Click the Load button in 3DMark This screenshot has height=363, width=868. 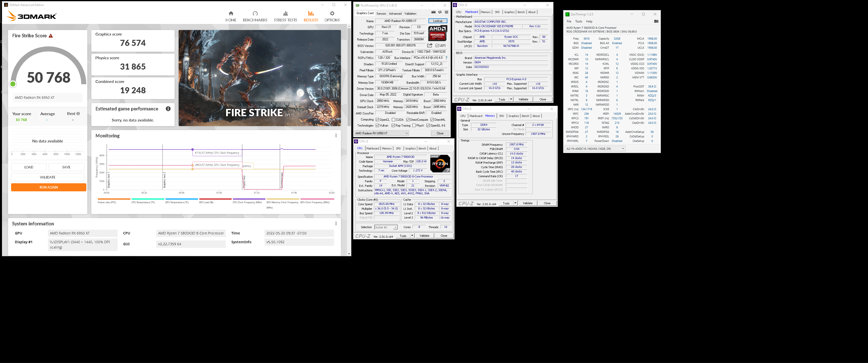(x=29, y=167)
